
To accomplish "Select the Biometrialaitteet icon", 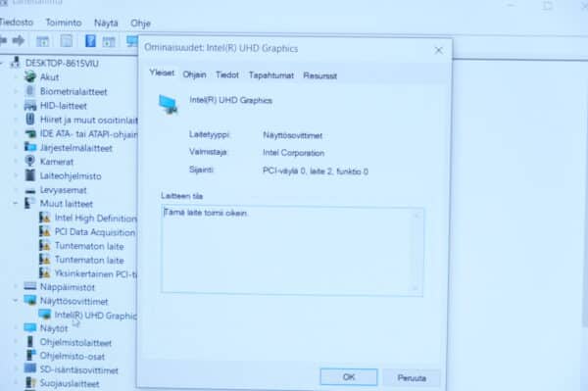I will pyautogui.click(x=30, y=91).
